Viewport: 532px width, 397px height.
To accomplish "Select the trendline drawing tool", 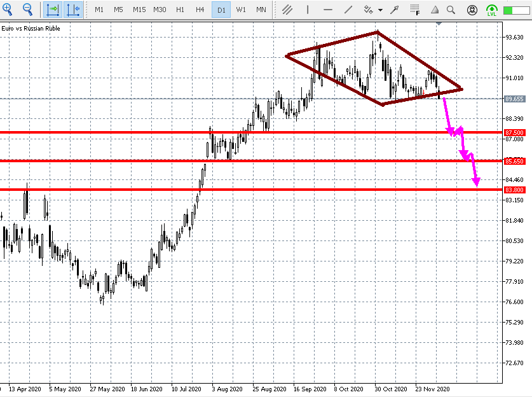I will coord(348,10).
